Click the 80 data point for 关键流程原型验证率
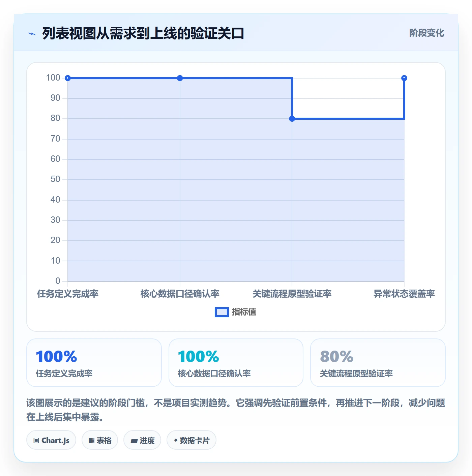The height and width of the screenshot is (476, 472). coord(292,119)
